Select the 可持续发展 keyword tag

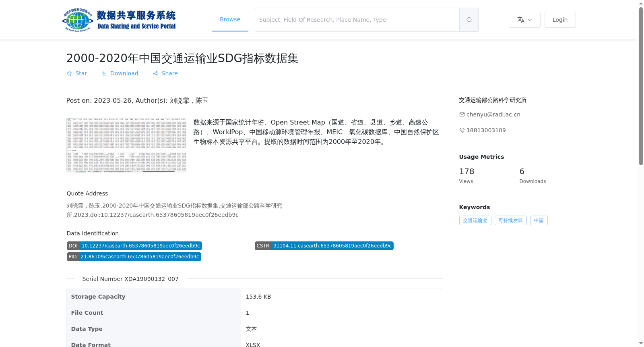pos(510,220)
